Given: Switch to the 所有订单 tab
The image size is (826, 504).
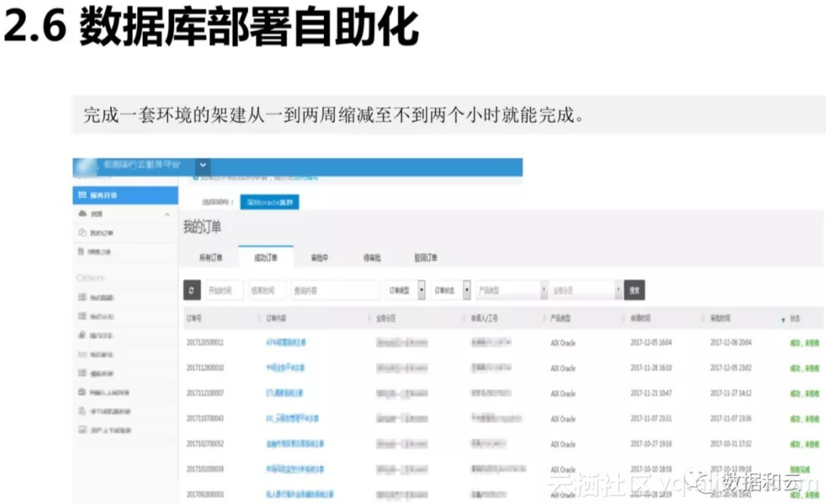Looking at the screenshot, I should [x=212, y=257].
